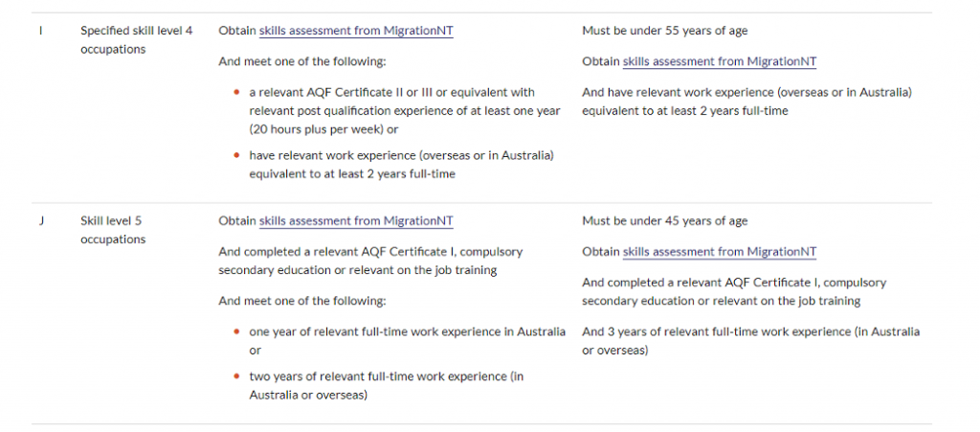Click 'And have relevant work experience' paragraph
This screenshot has width=980, height=432.
pos(746,102)
